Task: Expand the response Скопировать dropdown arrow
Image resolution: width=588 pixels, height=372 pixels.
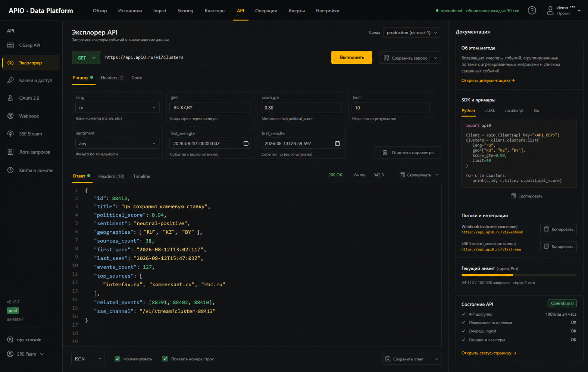Action: pyautogui.click(x=437, y=175)
